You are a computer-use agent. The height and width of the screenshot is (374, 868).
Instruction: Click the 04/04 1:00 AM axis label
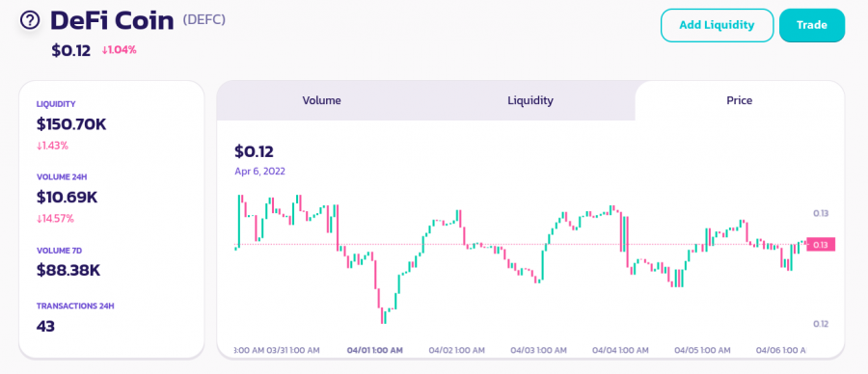click(x=620, y=350)
